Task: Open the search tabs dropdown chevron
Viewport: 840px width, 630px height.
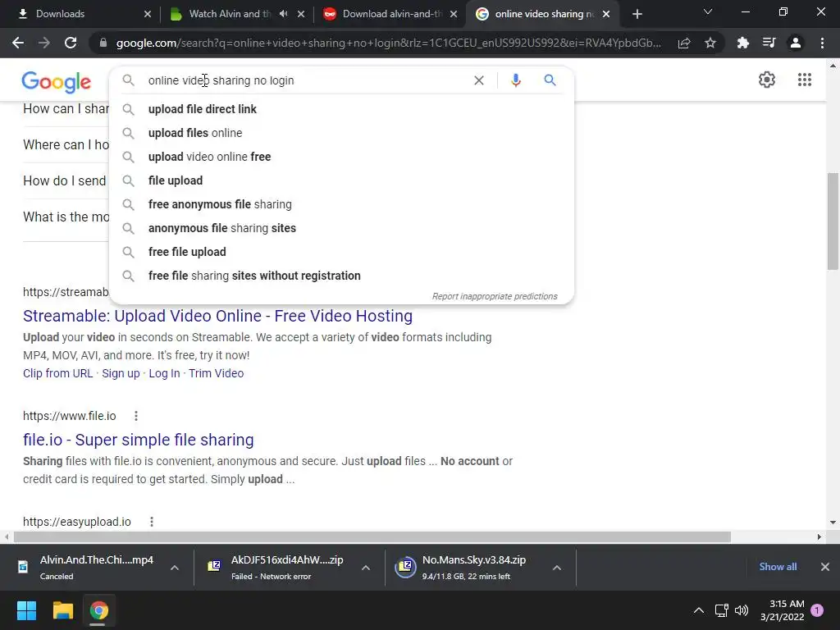Action: coord(708,11)
